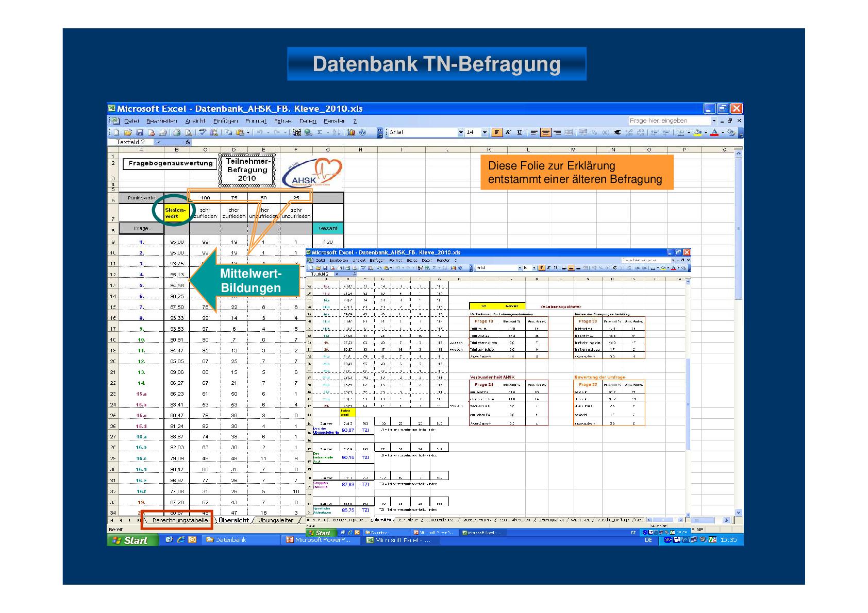
Task: Click the Spelling check icon
Action: (x=203, y=133)
